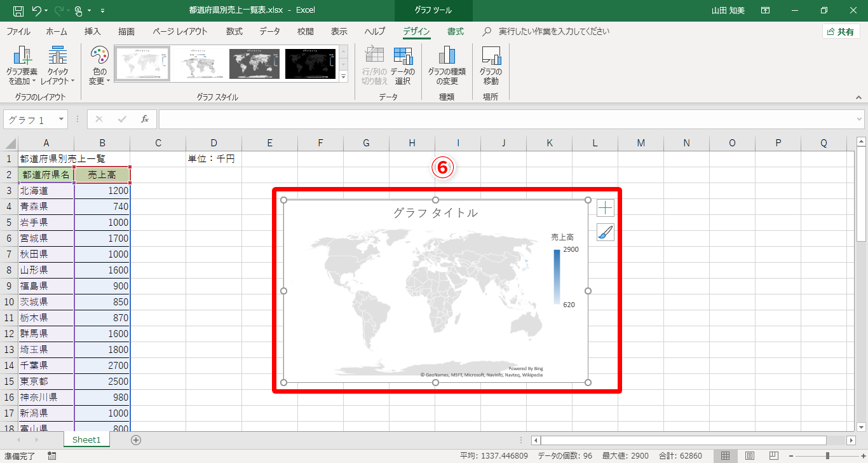This screenshot has width=868, height=463.
Task: Click the zoom slider track
Action: (x=827, y=456)
